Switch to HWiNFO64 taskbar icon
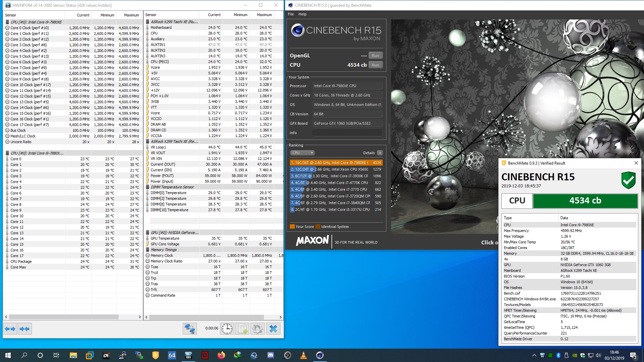 click(188, 355)
